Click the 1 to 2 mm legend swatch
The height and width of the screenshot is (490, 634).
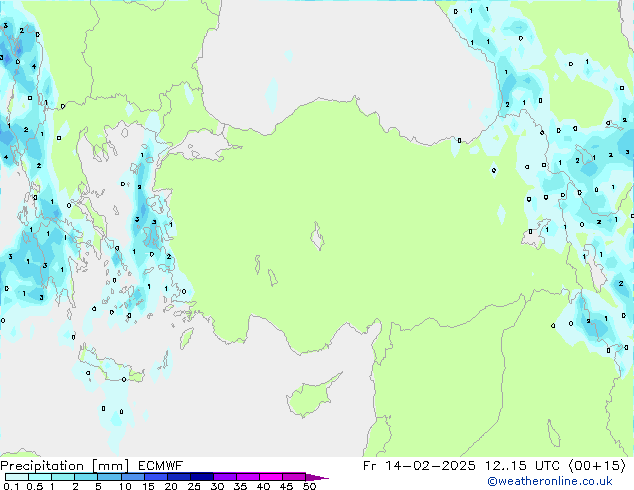point(63,477)
